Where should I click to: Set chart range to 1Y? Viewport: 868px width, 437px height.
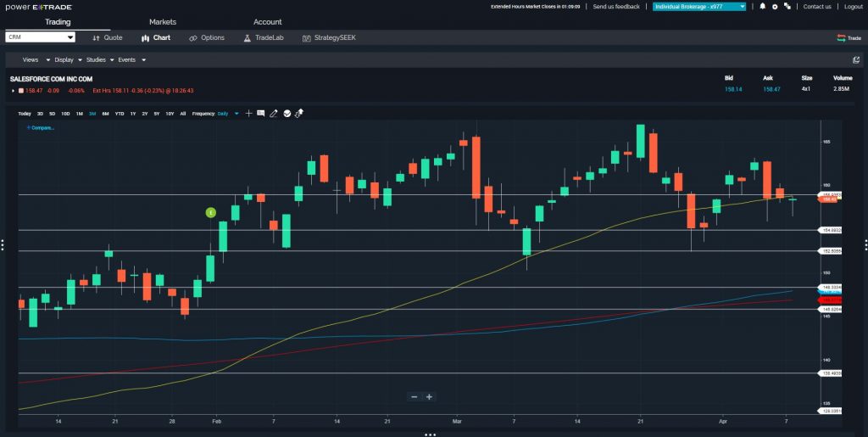pos(133,114)
